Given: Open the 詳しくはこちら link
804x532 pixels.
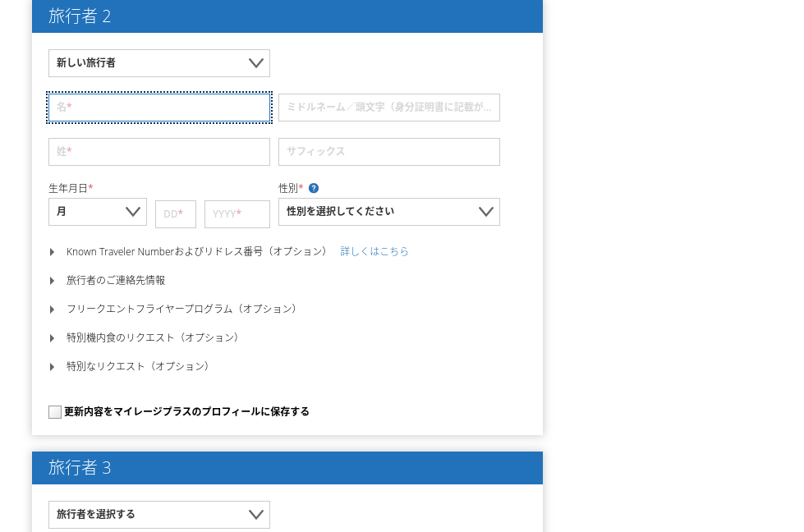Looking at the screenshot, I should pos(374,251).
